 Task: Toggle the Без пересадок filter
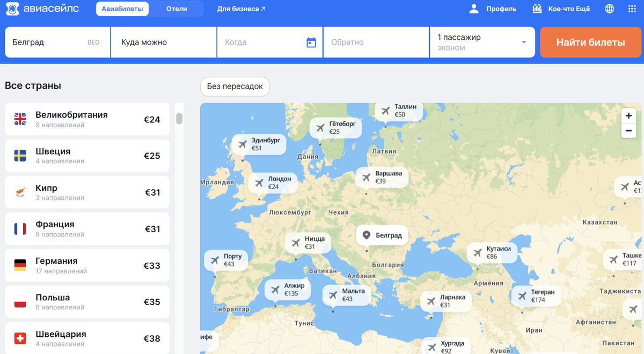pos(235,86)
